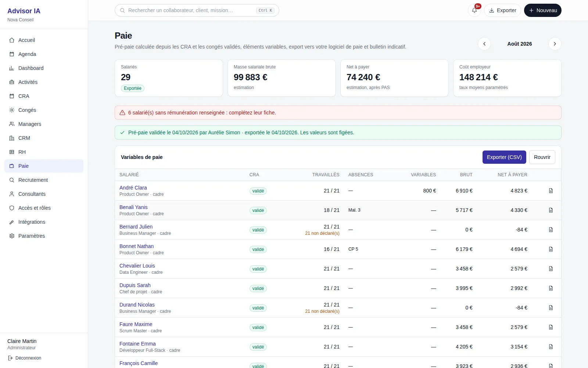This screenshot has width=588, height=368.
Task: Open André Clara's employee link
Action: 133,188
